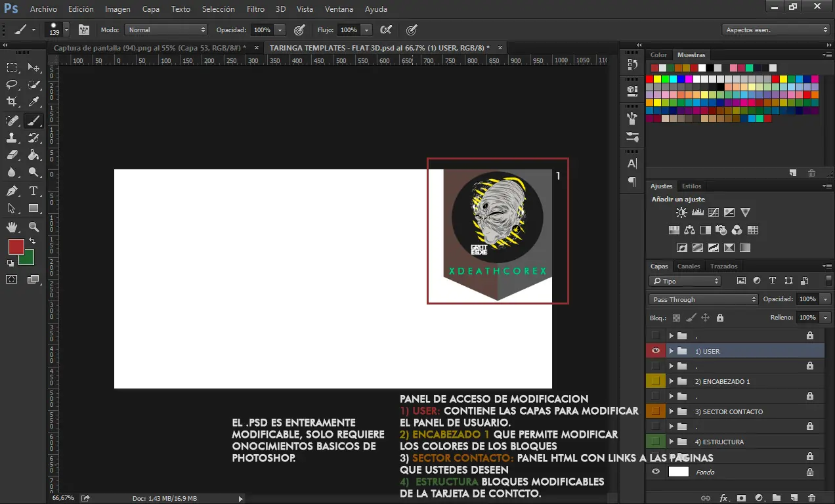Select the Rectangle shape tool
Image resolution: width=835 pixels, height=504 pixels.
tap(33, 209)
